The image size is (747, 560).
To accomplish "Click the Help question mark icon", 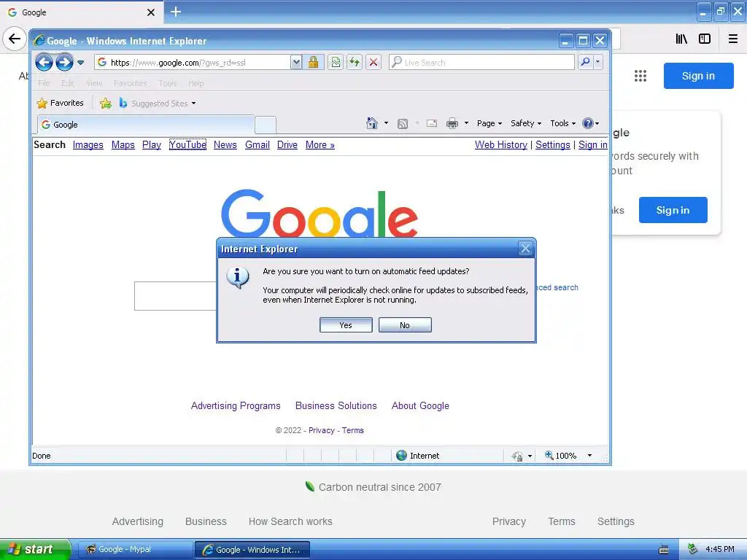I will tap(588, 123).
